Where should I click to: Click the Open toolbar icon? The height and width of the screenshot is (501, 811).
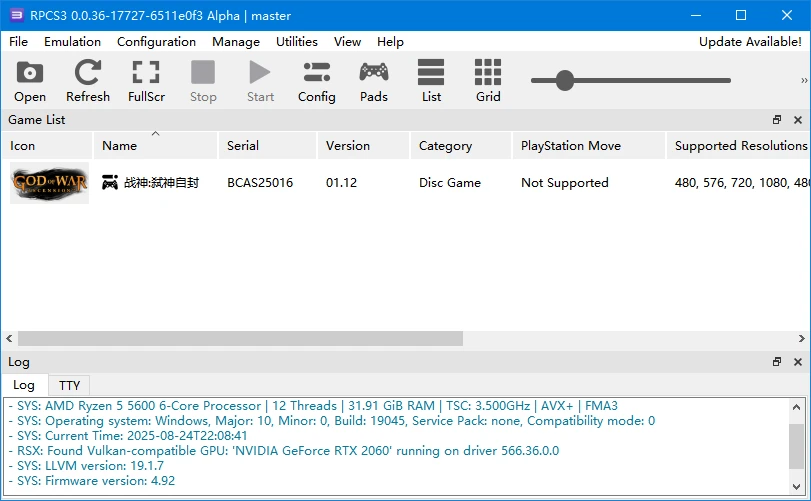click(x=29, y=81)
